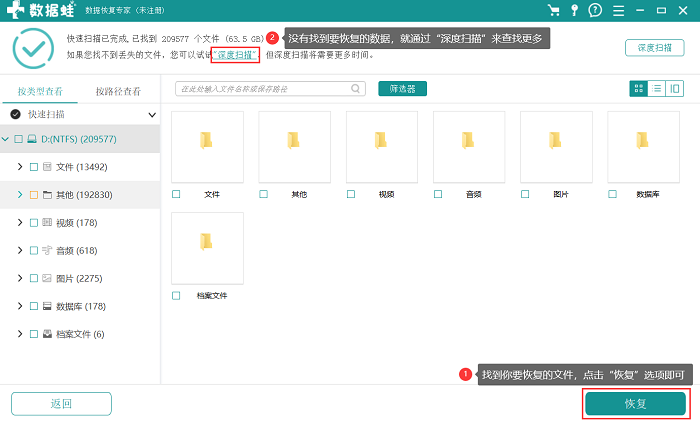Screen dimensions: 700x427
Task: Open the 数据库 folder thumbnail
Action: (643, 147)
